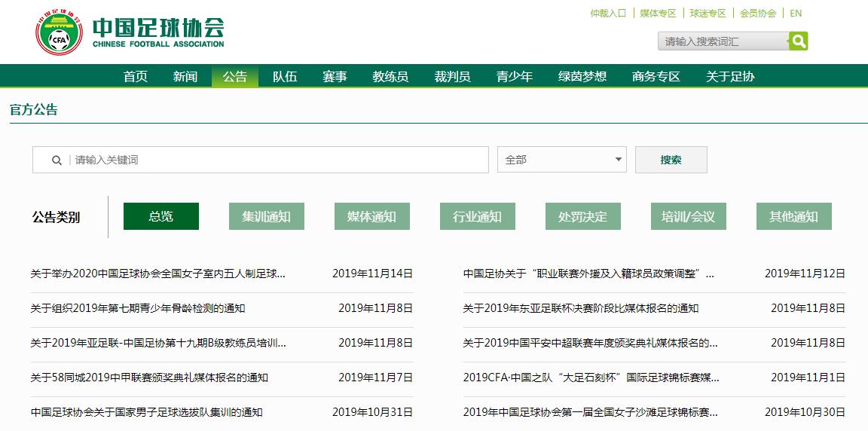Click the date 2019年11月14日
The height and width of the screenshot is (431, 868).
click(372, 274)
